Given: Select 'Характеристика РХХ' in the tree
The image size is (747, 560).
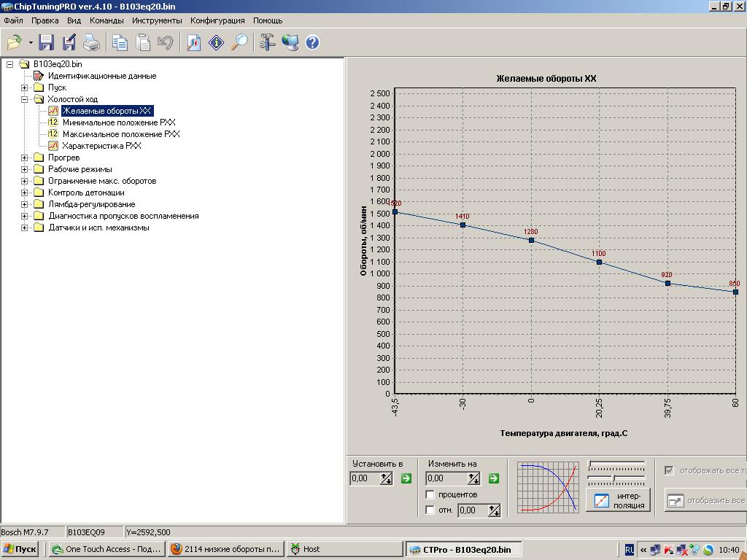Looking at the screenshot, I should pyautogui.click(x=101, y=146).
